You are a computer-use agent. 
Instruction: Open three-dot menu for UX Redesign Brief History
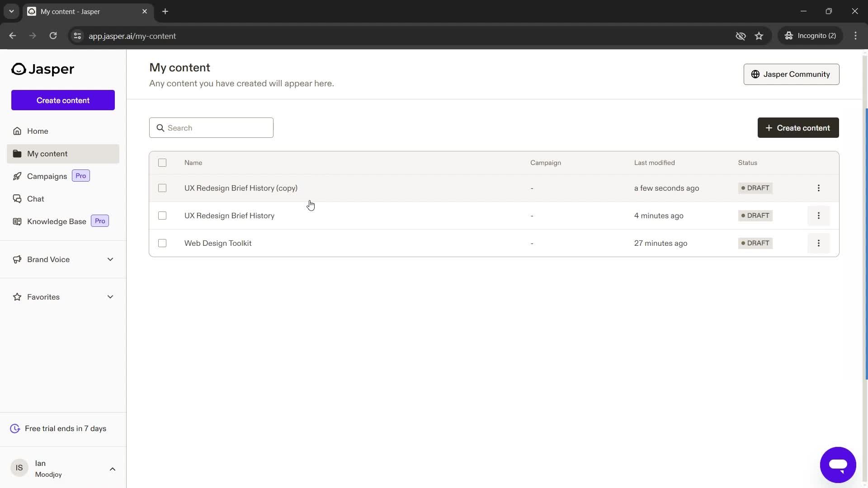point(819,215)
